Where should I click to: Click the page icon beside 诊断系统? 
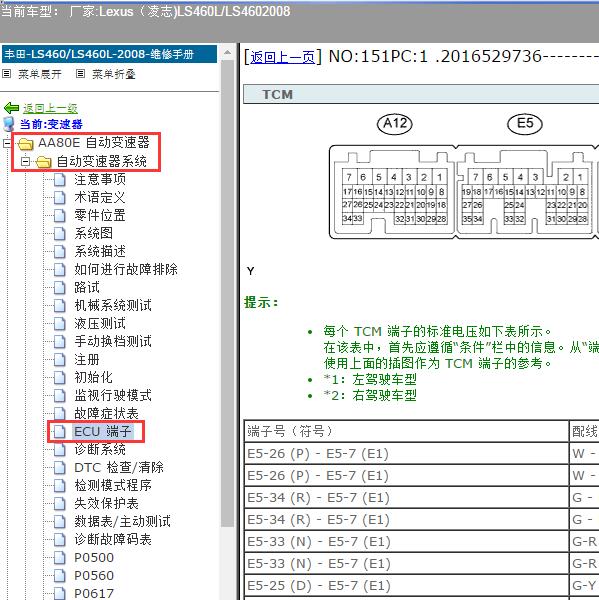pyautogui.click(x=60, y=450)
